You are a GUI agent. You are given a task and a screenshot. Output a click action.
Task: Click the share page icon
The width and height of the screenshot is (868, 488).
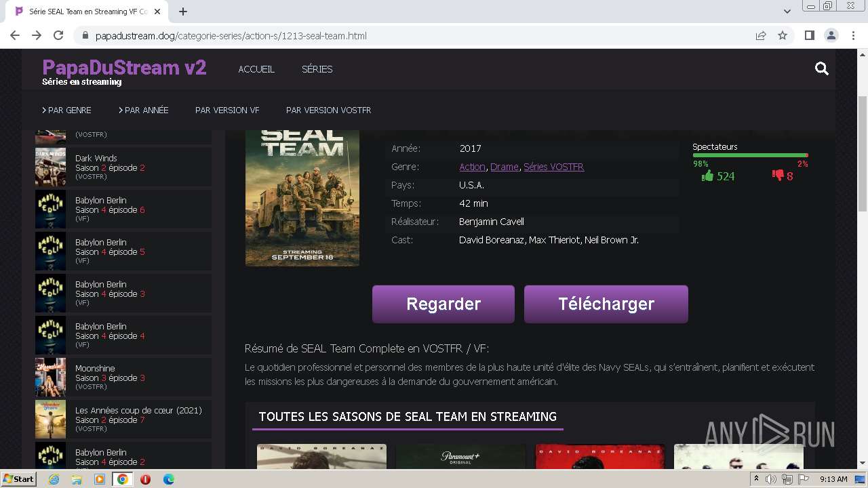click(761, 35)
